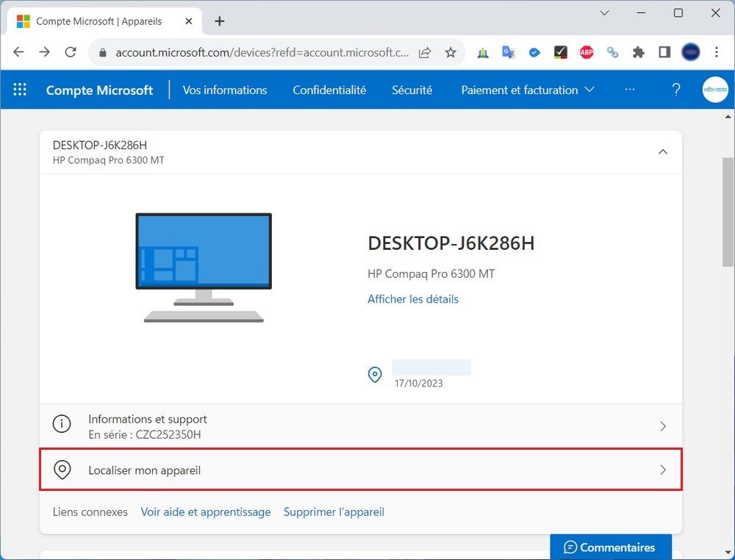The image size is (735, 560).
Task: Click the map pin location icon
Action: [375, 375]
